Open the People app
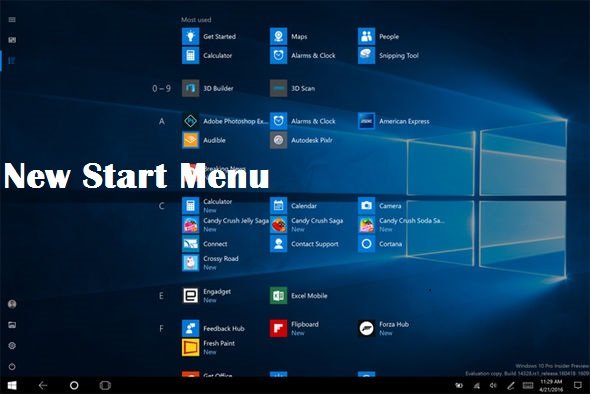The image size is (590, 394). (x=378, y=37)
